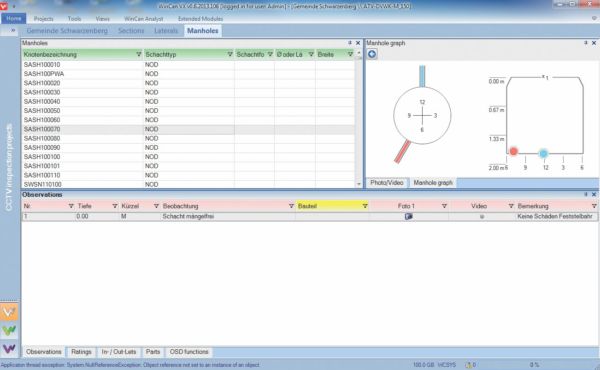600x370 pixels.
Task: Open the Ratings tab at bottom
Action: pyautogui.click(x=81, y=352)
